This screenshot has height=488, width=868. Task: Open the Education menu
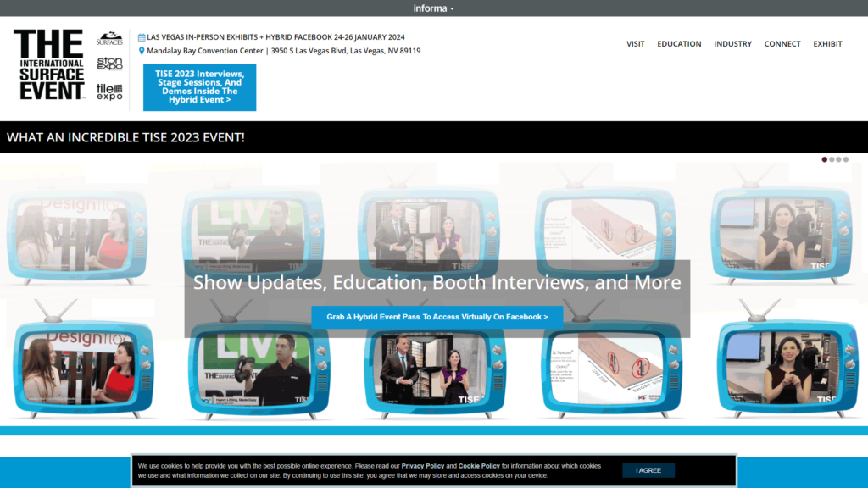[679, 44]
